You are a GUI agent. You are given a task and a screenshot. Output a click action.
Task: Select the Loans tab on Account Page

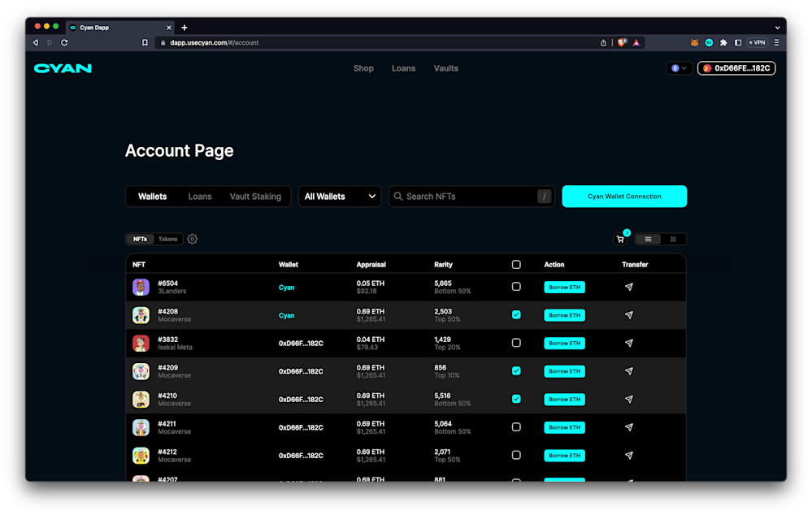click(x=200, y=197)
